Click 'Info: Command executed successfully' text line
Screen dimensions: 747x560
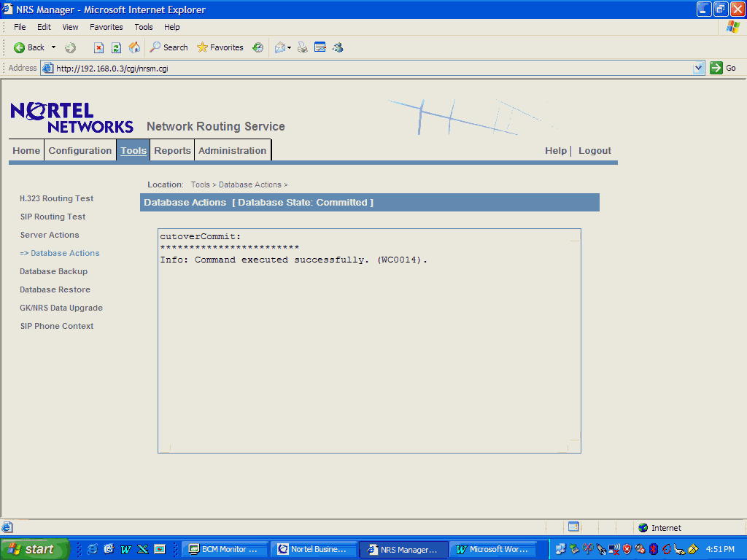point(293,260)
